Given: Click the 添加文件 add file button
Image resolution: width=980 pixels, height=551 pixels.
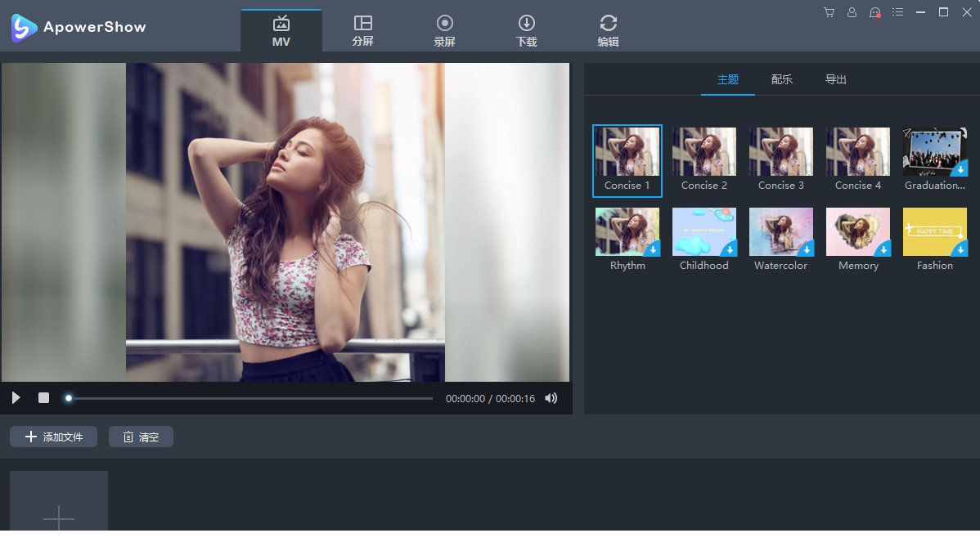Looking at the screenshot, I should click(54, 437).
